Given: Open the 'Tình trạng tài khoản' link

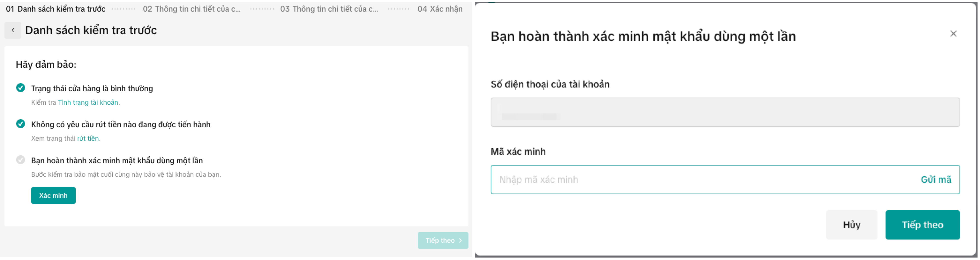Looking at the screenshot, I should pyautogui.click(x=88, y=103).
